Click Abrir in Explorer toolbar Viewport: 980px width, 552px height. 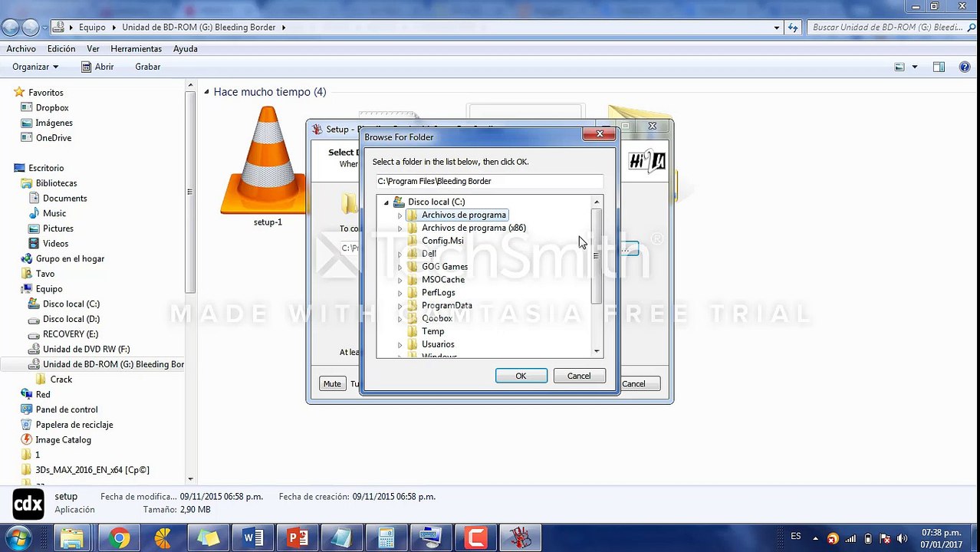point(97,67)
